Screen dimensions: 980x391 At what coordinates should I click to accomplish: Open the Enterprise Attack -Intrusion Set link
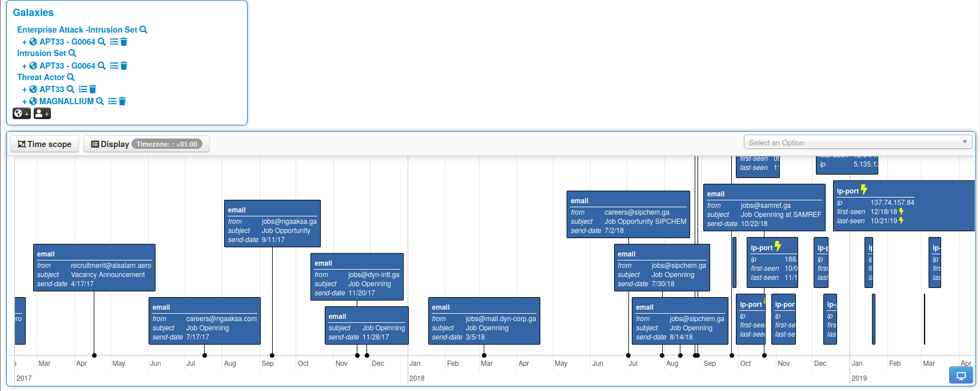coord(77,30)
